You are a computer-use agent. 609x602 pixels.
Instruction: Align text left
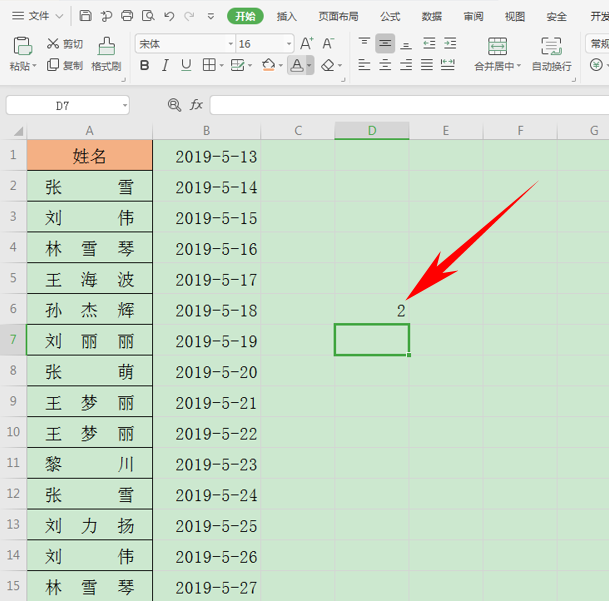364,64
